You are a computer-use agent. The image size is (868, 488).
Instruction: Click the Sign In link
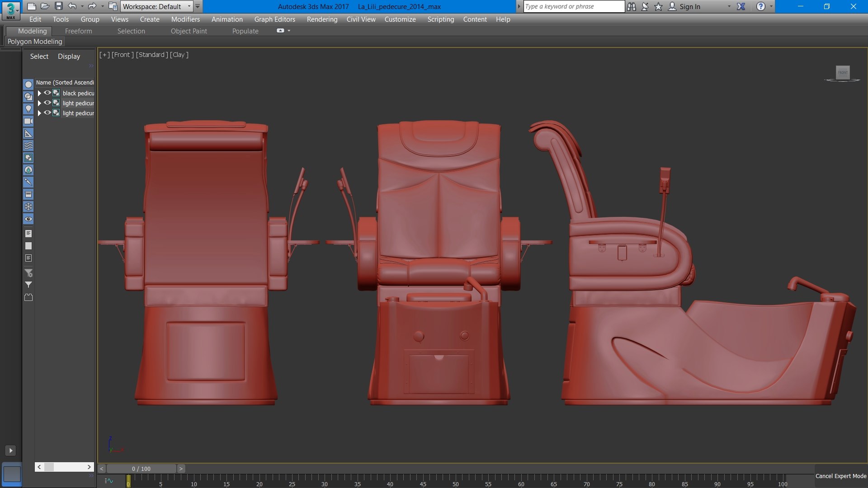tap(690, 6)
